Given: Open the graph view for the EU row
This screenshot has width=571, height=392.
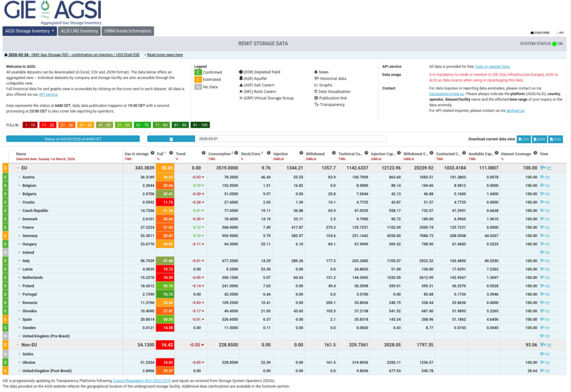Looking at the screenshot, I should [x=549, y=167].
